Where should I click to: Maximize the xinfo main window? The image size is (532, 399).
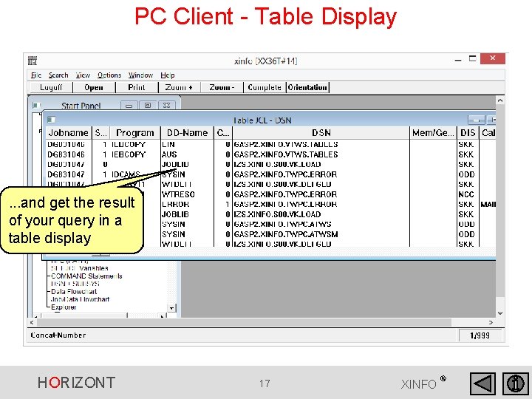(x=473, y=58)
